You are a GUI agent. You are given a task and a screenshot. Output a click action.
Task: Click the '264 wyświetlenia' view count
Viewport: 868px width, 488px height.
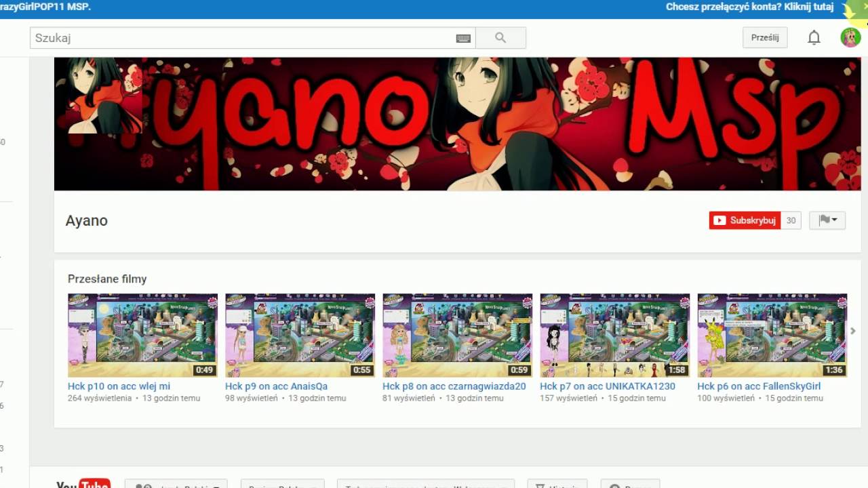point(100,399)
